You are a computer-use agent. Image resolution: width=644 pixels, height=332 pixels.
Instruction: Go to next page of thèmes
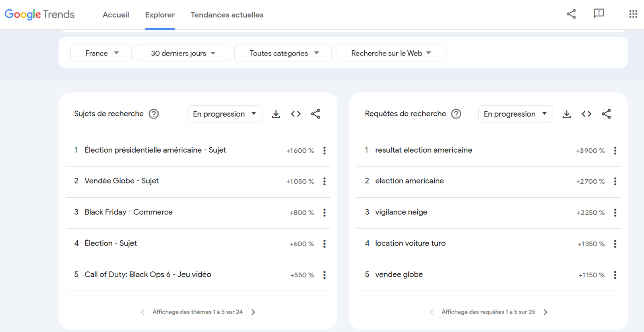point(253,312)
